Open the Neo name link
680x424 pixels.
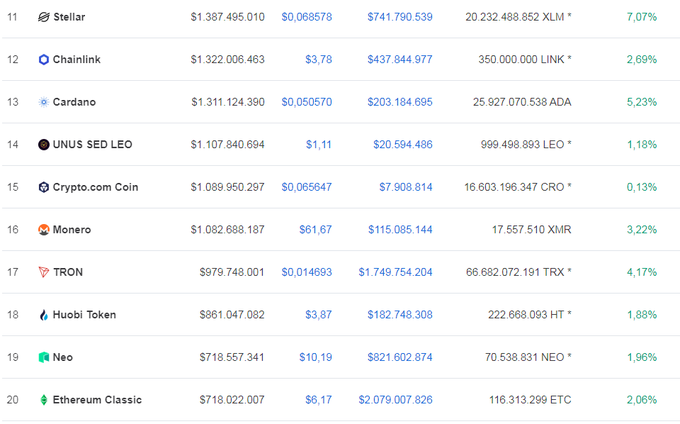(x=62, y=357)
